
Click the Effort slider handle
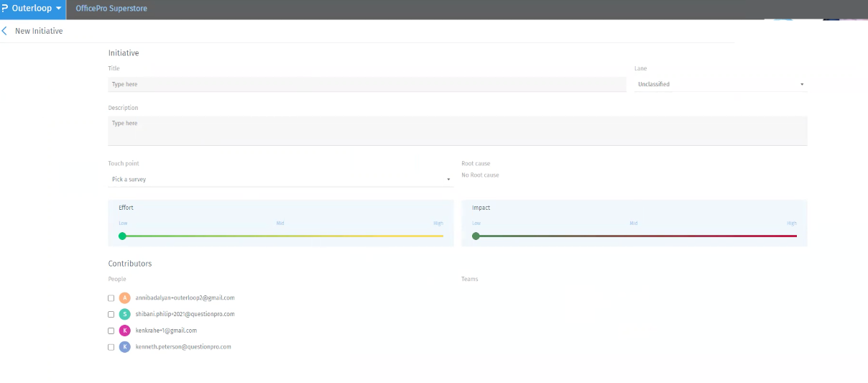click(x=122, y=236)
